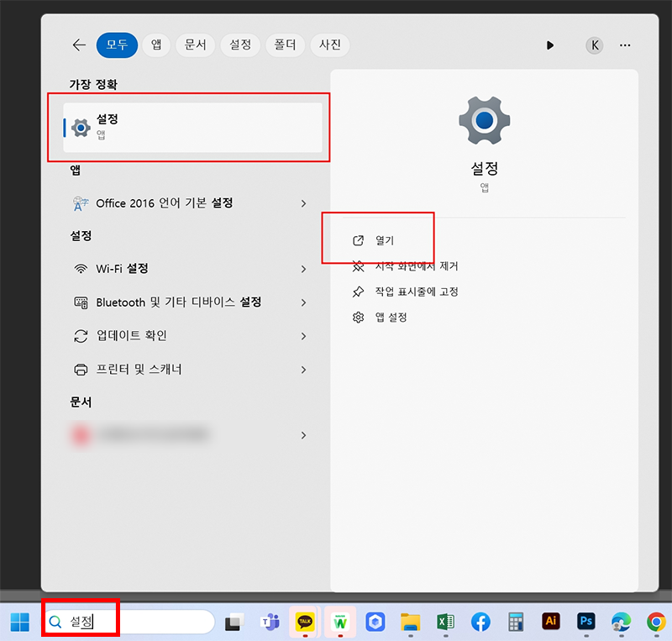672x641 pixels.
Task: Start KakaoTalk from the taskbar
Action: pos(304,622)
